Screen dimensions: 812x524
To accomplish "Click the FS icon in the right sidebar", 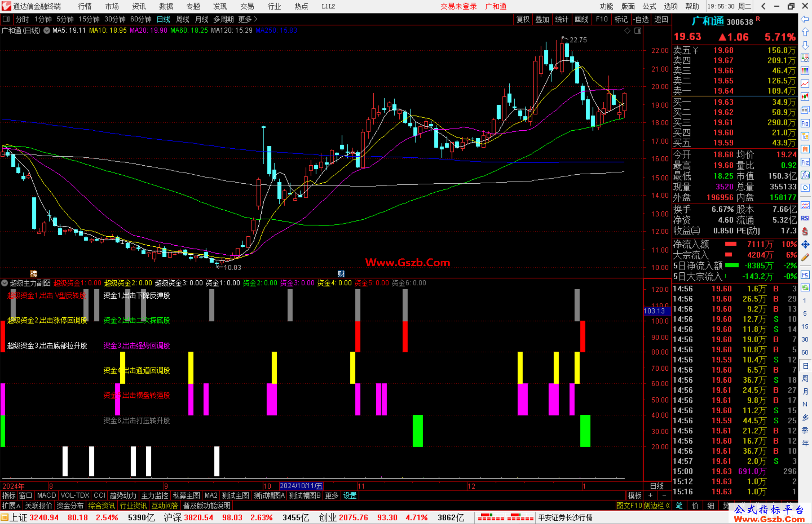I will click(x=805, y=275).
